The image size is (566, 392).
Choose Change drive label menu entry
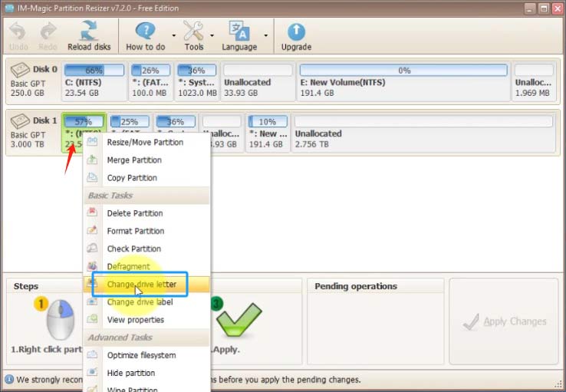point(146,301)
